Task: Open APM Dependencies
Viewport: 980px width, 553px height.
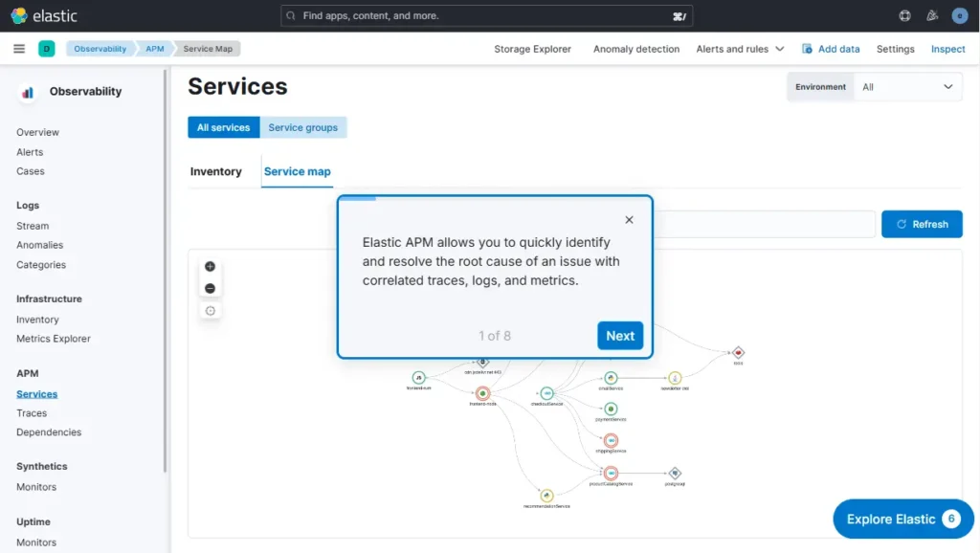Action: pyautogui.click(x=49, y=432)
